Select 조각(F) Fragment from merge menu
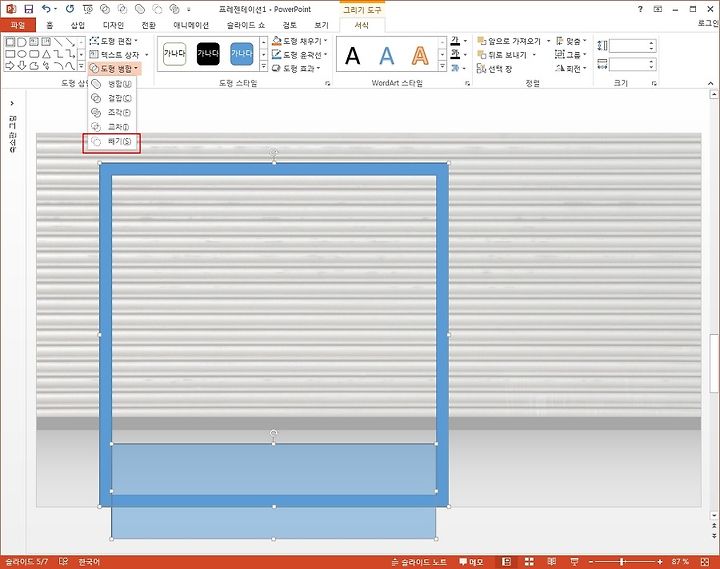Viewport: 720px width, 569px height. (112, 113)
